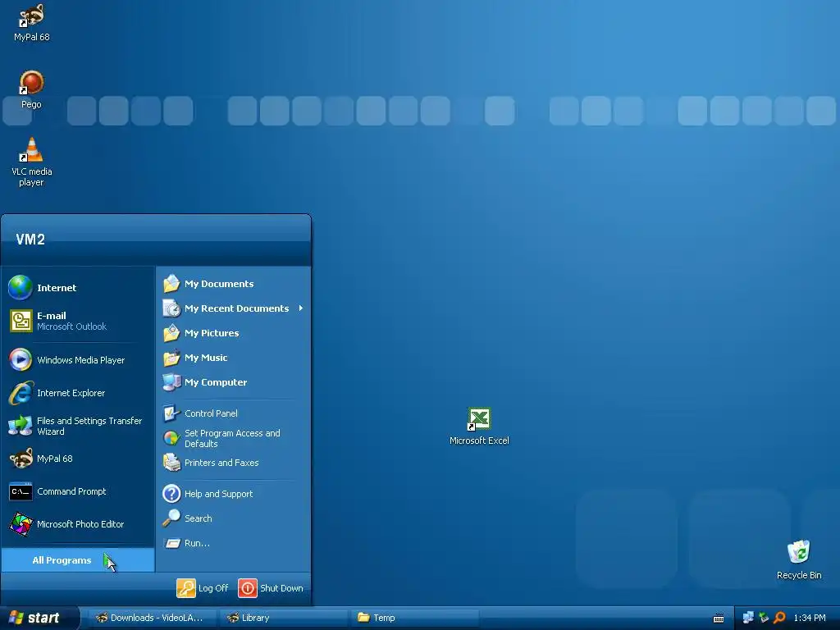
Task: Click the My Computer icon
Action: coord(171,382)
